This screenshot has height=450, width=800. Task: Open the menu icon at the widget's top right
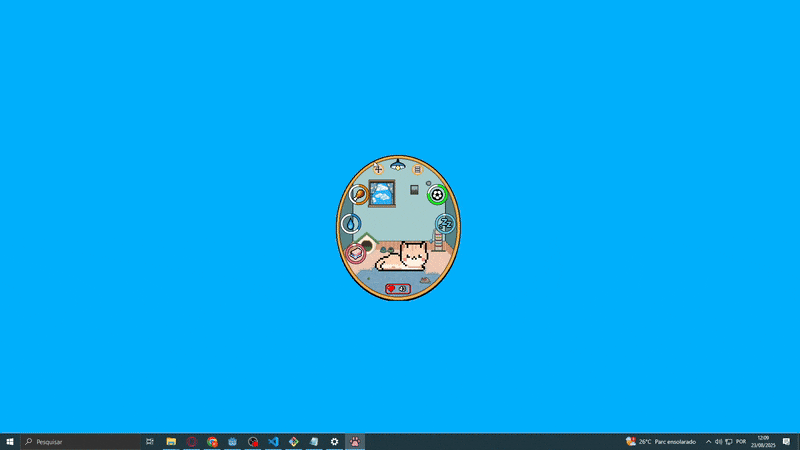(x=417, y=170)
